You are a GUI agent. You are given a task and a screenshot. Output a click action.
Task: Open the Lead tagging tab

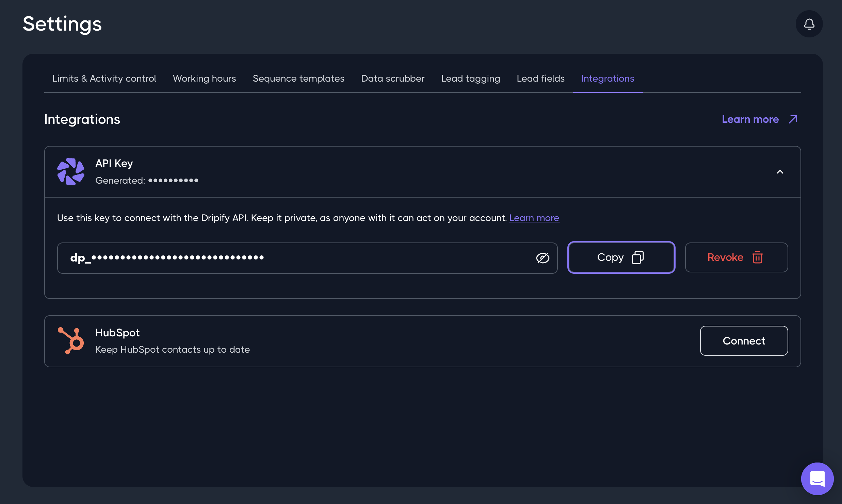coord(471,79)
